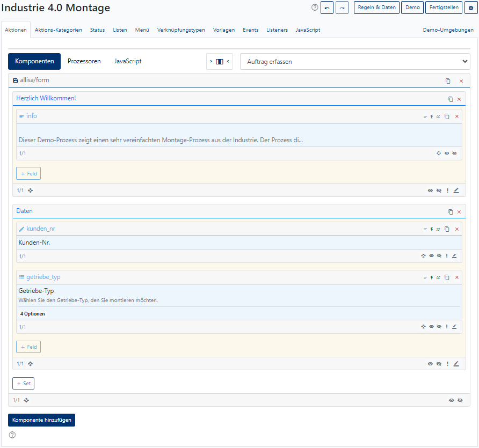The height and width of the screenshot is (448, 479).
Task: Toggle hidden crossed-eye on info field
Action: coord(454,153)
